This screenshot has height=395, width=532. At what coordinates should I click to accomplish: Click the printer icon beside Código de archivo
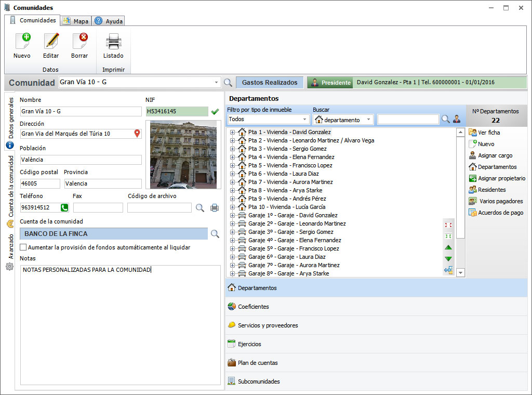click(215, 208)
